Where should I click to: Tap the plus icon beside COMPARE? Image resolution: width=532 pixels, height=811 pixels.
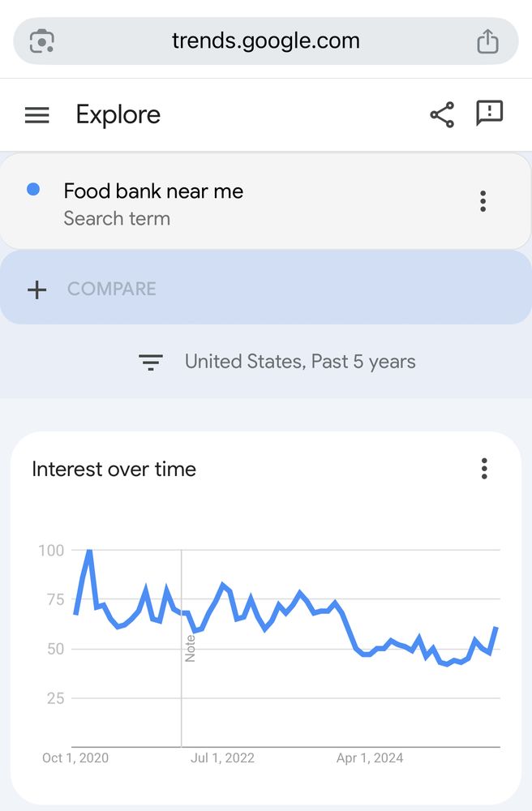tap(37, 289)
